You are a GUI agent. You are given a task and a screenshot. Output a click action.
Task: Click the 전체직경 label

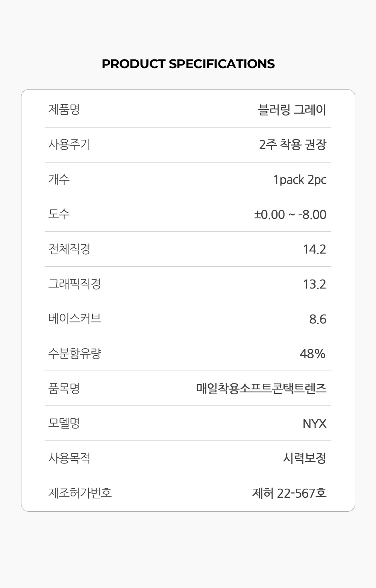tap(69, 249)
